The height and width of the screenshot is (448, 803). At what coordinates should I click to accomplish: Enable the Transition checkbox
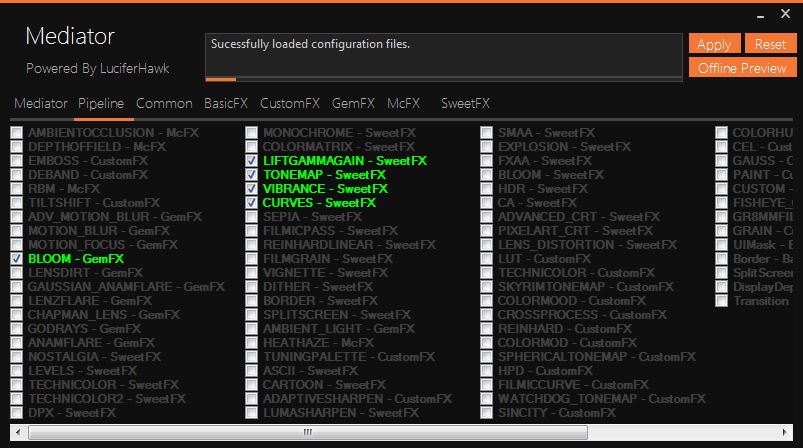722,301
